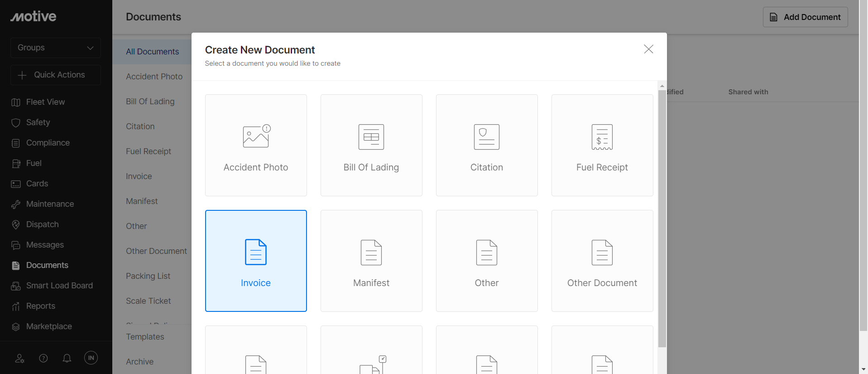Click the Fuel pump icon
This screenshot has height=374, width=868.
pos(16,164)
